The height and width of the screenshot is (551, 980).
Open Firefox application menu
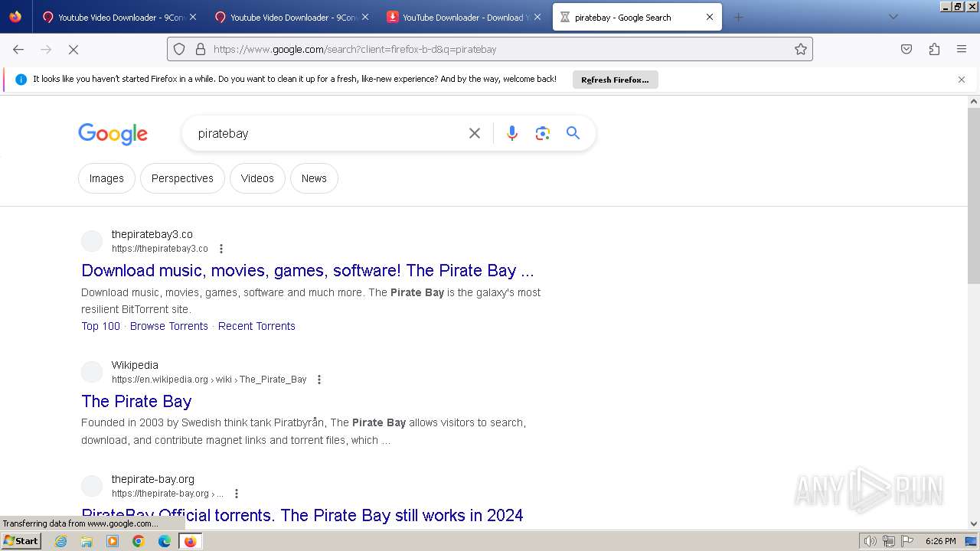962,49
